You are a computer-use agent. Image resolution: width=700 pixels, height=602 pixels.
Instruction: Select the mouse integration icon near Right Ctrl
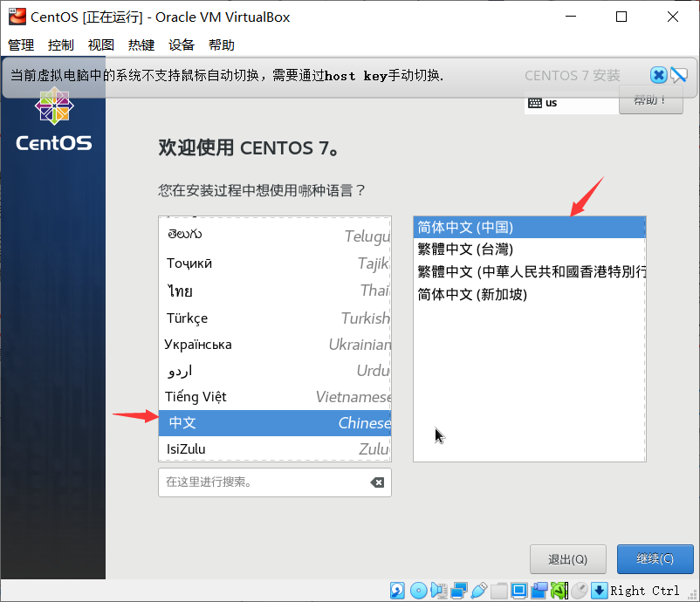[579, 591]
